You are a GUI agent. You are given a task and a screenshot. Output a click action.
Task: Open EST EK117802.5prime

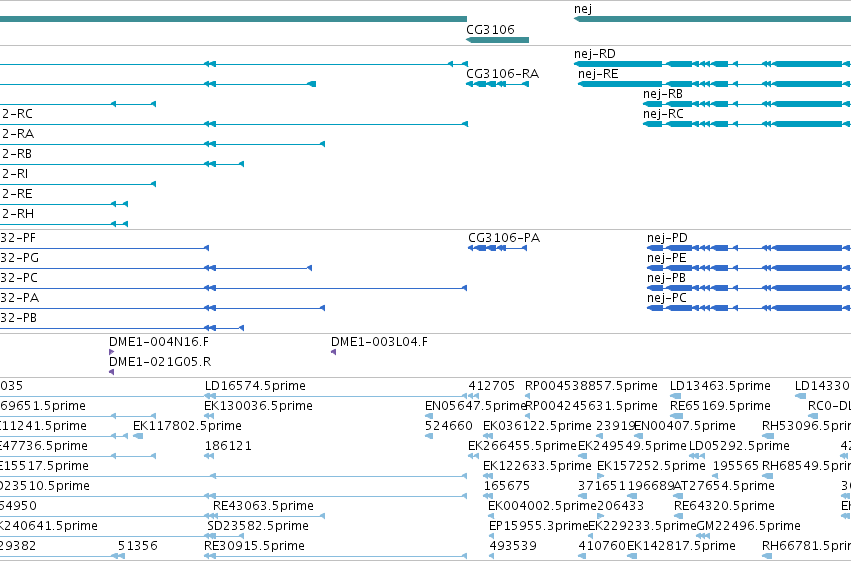pyautogui.click(x=187, y=426)
